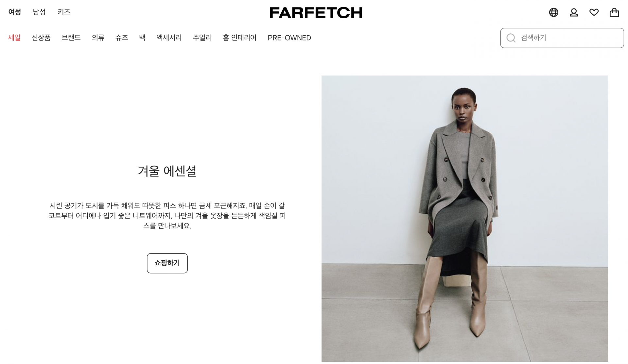Expand the 슈즈 navigation menu
The height and width of the screenshot is (364, 628).
pyautogui.click(x=122, y=38)
